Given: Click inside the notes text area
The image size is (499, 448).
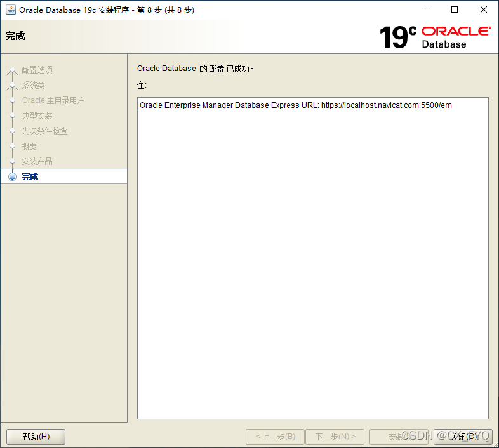Looking at the screenshot, I should click(313, 258).
